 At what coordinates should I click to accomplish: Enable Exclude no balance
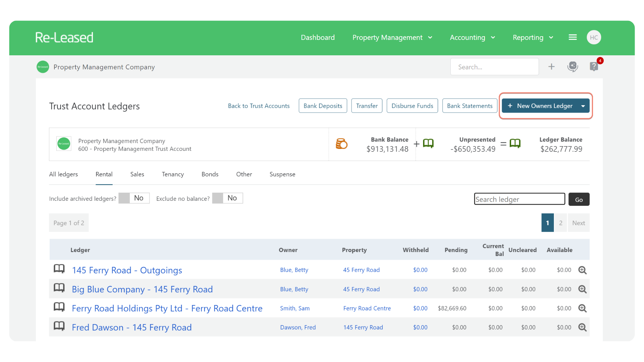pyautogui.click(x=227, y=198)
